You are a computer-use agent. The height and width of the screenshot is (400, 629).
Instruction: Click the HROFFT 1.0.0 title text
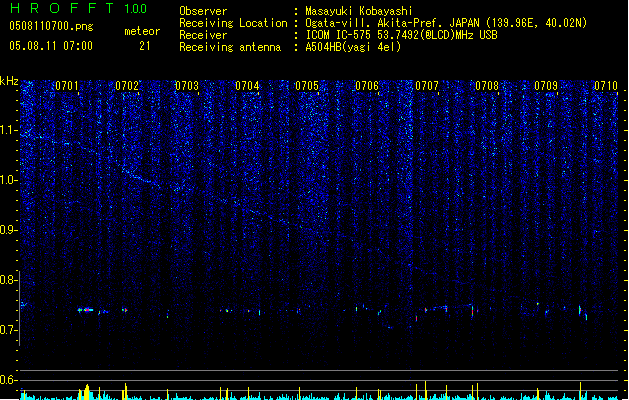point(79,8)
